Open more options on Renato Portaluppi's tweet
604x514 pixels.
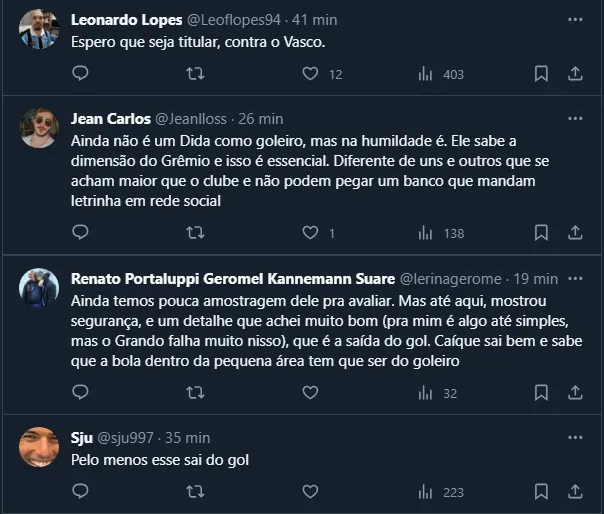pyautogui.click(x=575, y=278)
